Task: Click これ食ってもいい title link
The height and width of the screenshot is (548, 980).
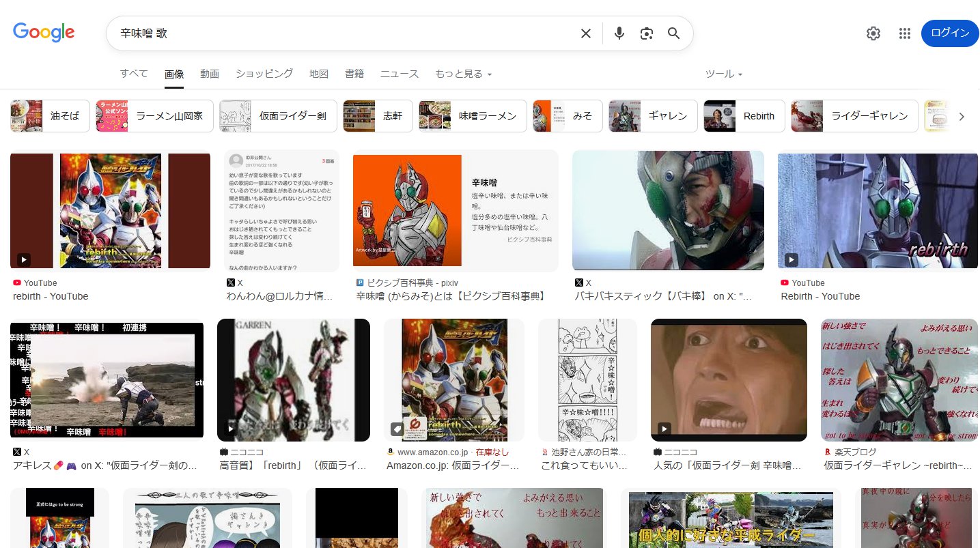Action: 585,465
